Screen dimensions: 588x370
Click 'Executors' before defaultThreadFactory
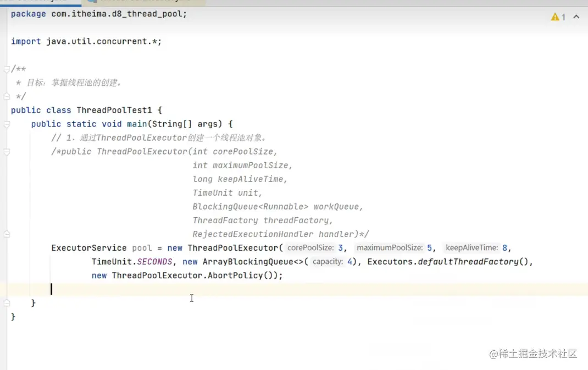[390, 262]
